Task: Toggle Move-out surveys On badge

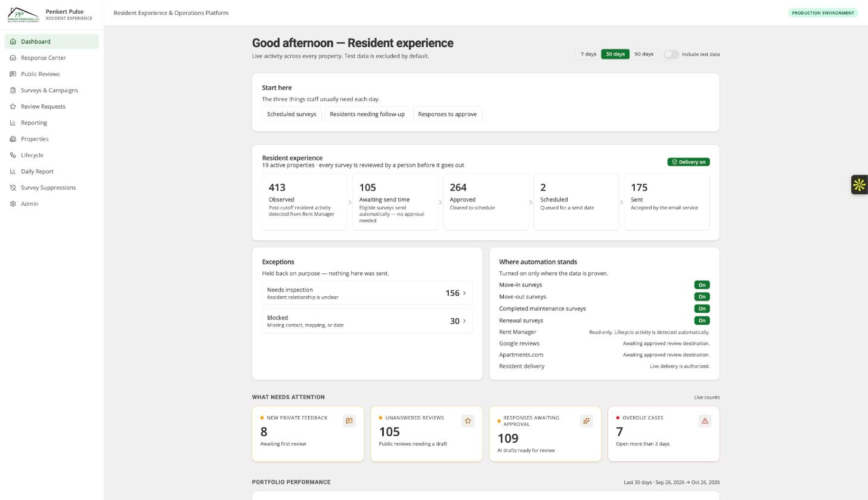Action: pos(702,297)
